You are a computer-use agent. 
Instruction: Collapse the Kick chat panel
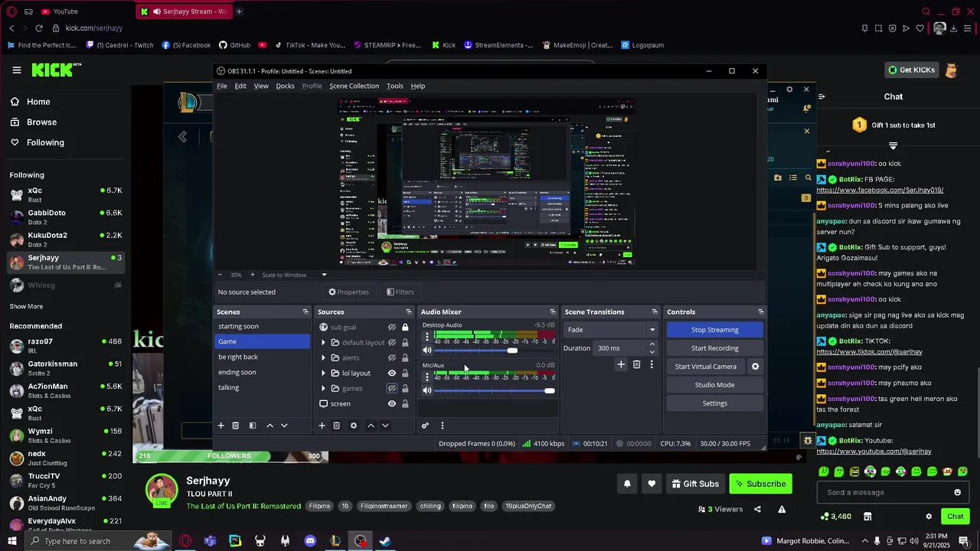[821, 96]
